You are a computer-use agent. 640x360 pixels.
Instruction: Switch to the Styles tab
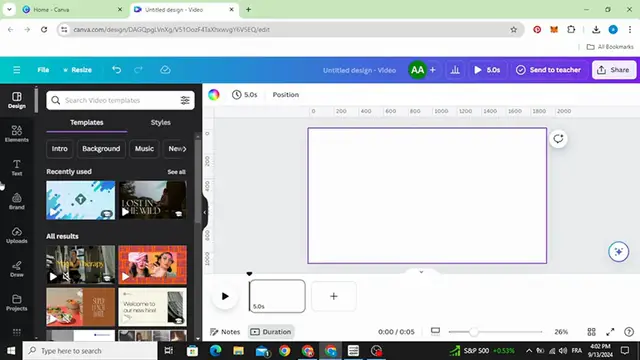(160, 122)
